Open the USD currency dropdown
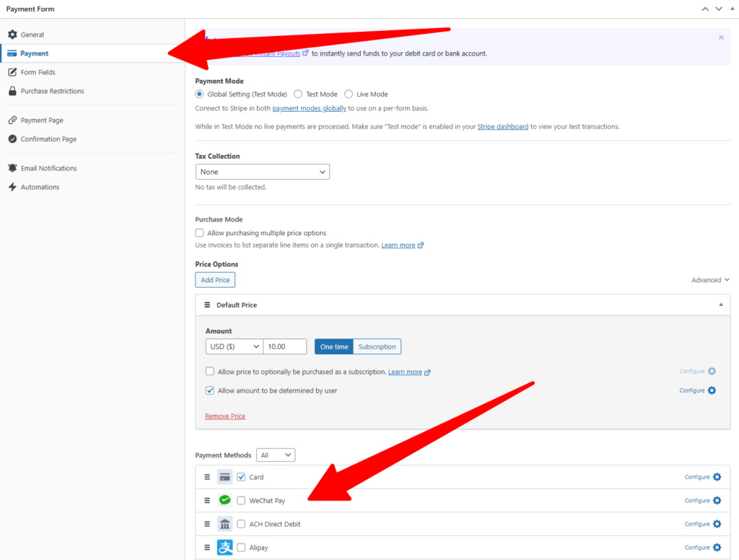This screenshot has width=739, height=560. tap(234, 346)
